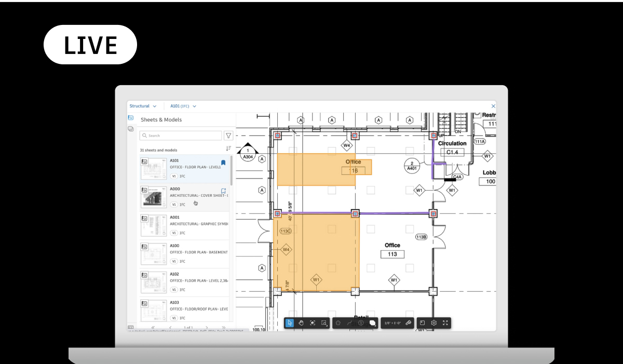Open the filter panel
This screenshot has height=364, width=623.
pos(228,136)
